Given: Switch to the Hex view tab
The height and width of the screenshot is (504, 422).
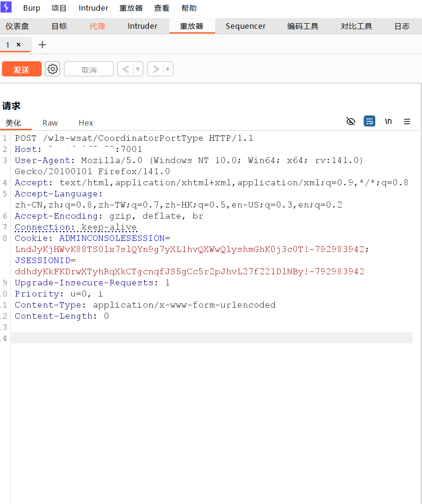Looking at the screenshot, I should pos(86,123).
